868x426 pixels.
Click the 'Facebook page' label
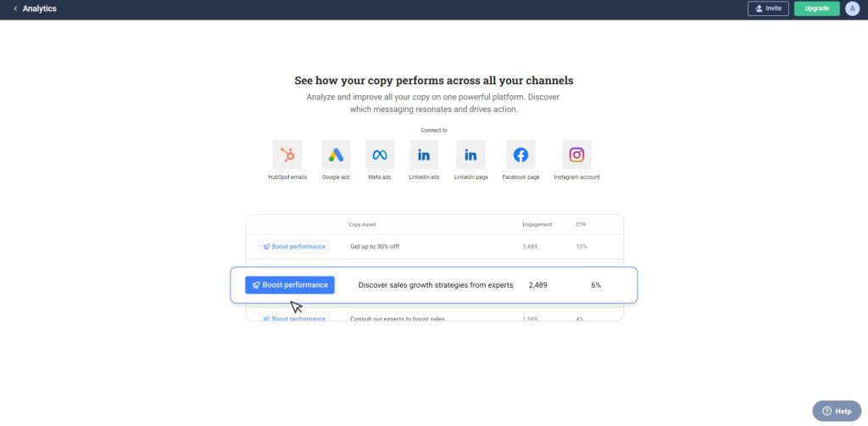tap(521, 177)
